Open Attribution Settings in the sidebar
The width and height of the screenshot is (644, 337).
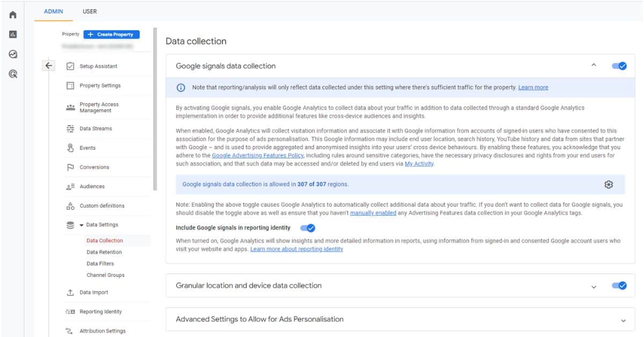103,331
